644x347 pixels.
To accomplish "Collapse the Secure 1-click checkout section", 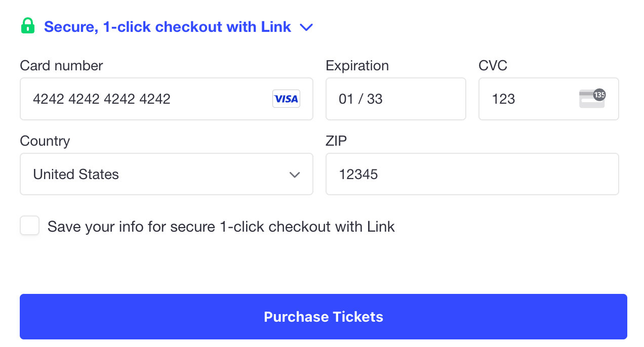I will point(306,28).
